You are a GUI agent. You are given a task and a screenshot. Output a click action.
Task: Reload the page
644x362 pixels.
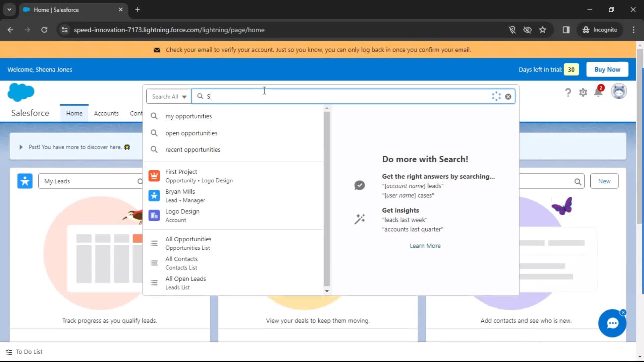coord(44,30)
